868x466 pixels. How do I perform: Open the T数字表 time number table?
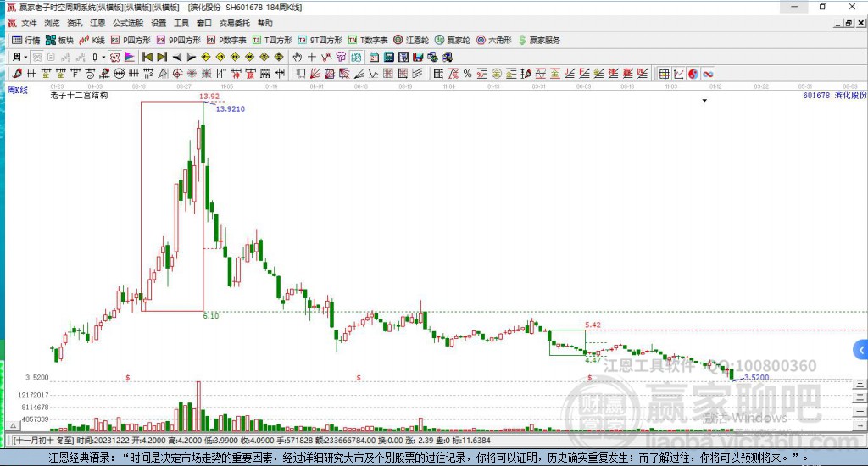368,40
